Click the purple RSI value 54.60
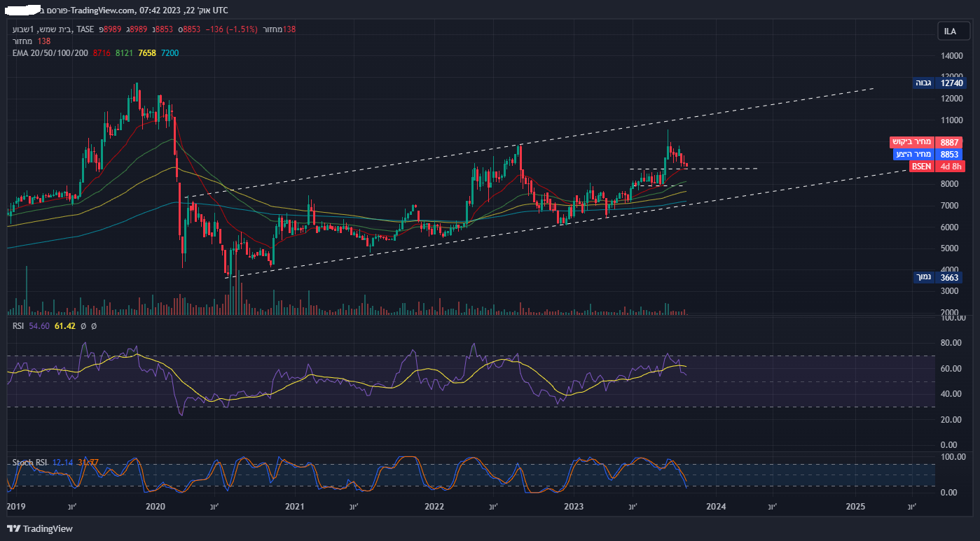Viewport: 980px width, 541px height. pos(40,326)
